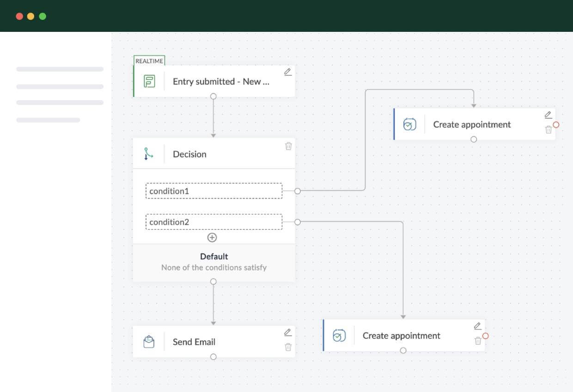Click calendar icon on lower Create appointment node
Viewport: 573px width, 392px height.
coord(339,335)
